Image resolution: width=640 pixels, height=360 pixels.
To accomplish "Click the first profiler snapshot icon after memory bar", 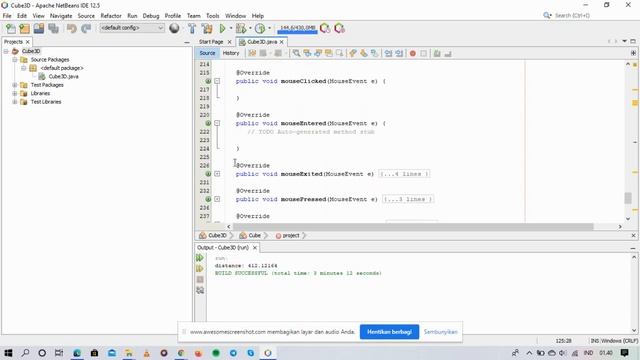I will pos(325,28).
